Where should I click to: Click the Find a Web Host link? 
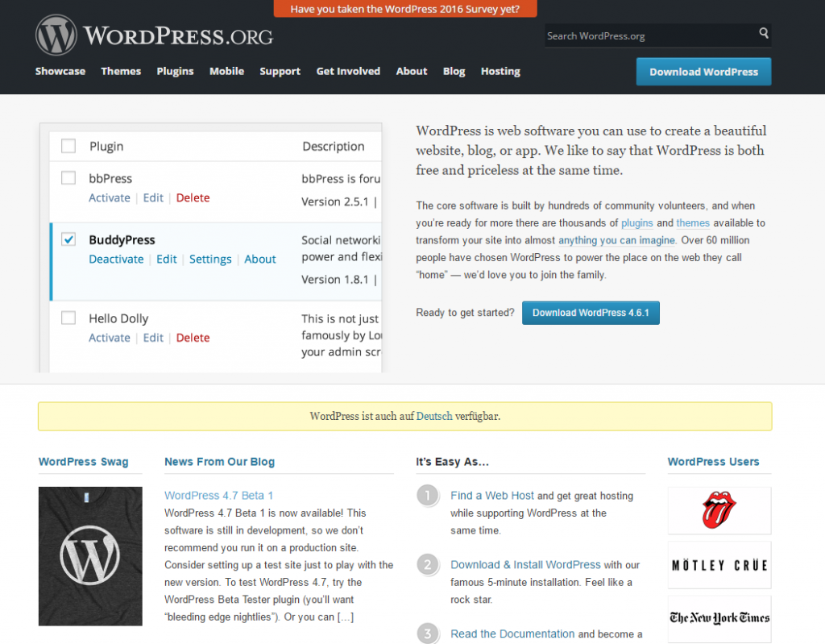point(492,496)
